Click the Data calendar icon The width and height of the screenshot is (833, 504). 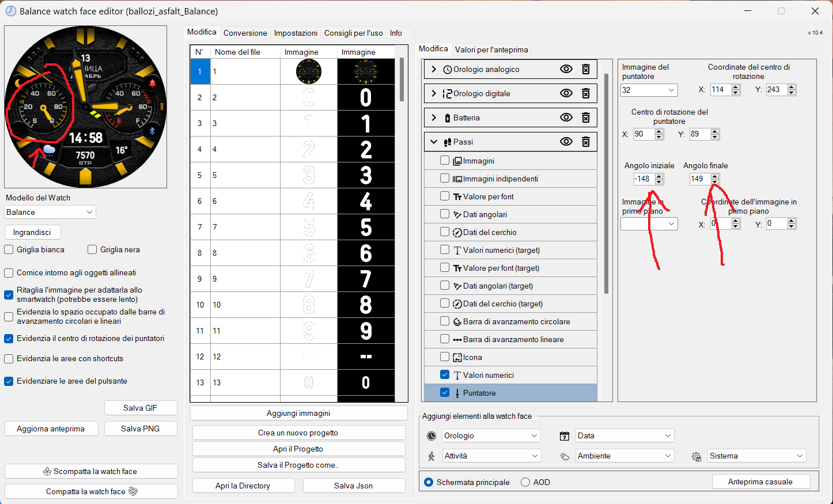click(x=565, y=436)
